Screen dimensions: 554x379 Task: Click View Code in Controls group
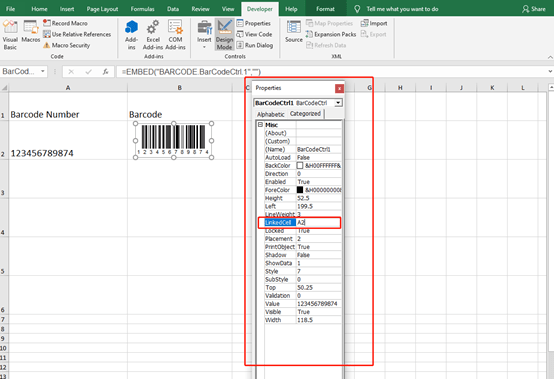click(x=254, y=34)
